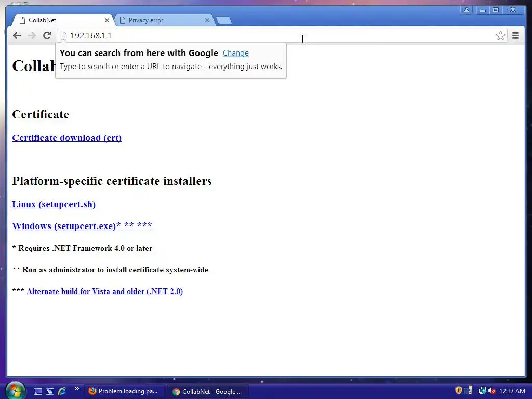532x399 pixels.
Task: Click the muted volume tray icon
Action: (493, 391)
